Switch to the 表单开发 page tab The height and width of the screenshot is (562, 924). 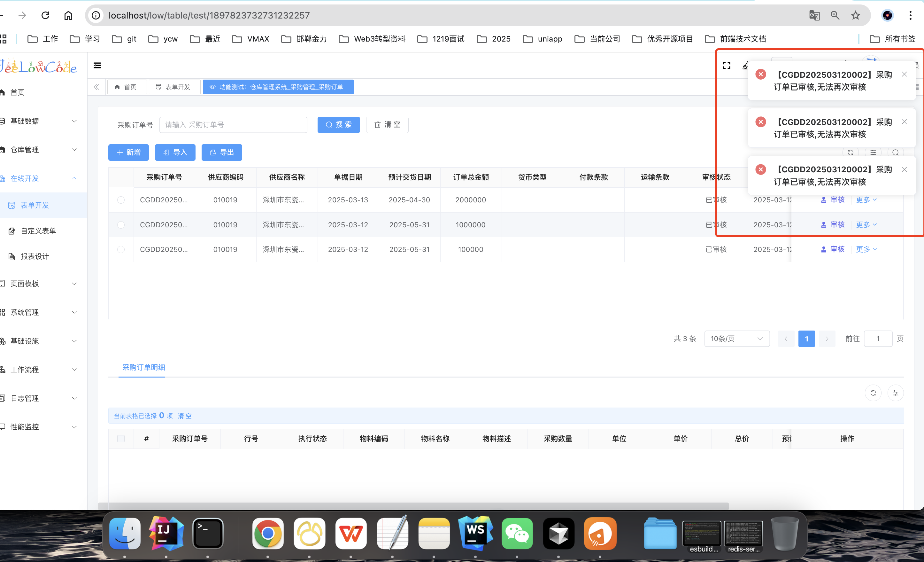pyautogui.click(x=174, y=87)
